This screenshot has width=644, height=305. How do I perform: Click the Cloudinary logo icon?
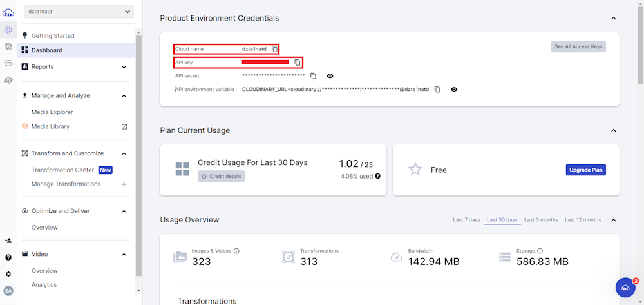(8, 13)
